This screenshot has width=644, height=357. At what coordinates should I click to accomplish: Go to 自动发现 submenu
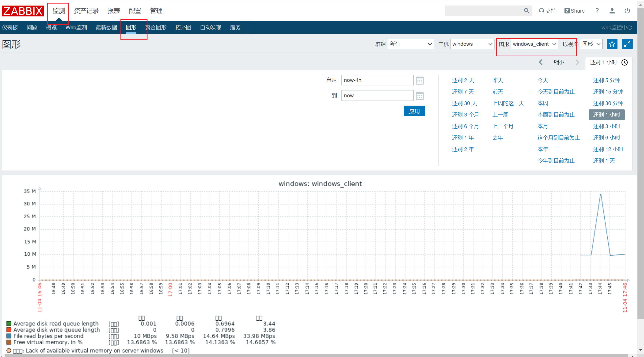point(211,28)
